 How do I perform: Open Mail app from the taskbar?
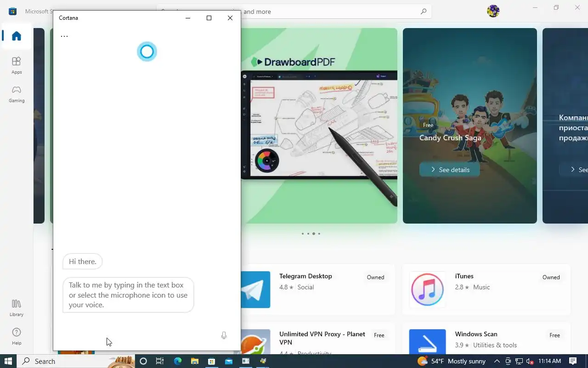(228, 361)
